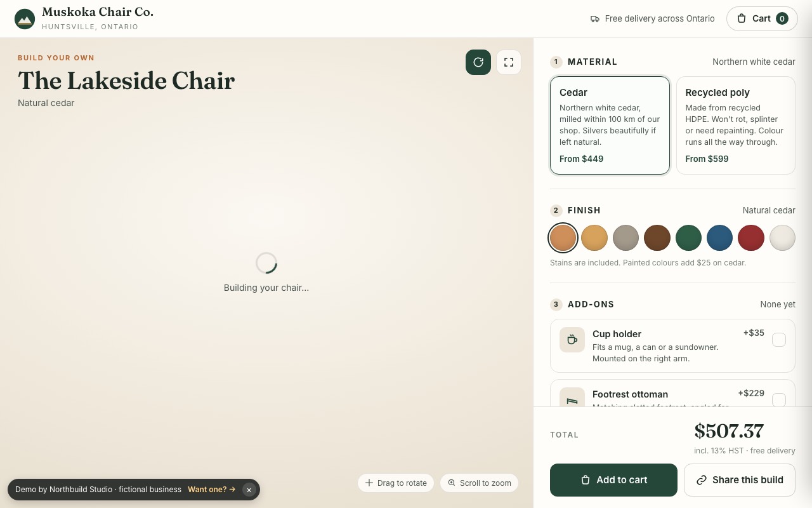Image resolution: width=812 pixels, height=508 pixels.
Task: Click Share this build
Action: pyautogui.click(x=740, y=480)
